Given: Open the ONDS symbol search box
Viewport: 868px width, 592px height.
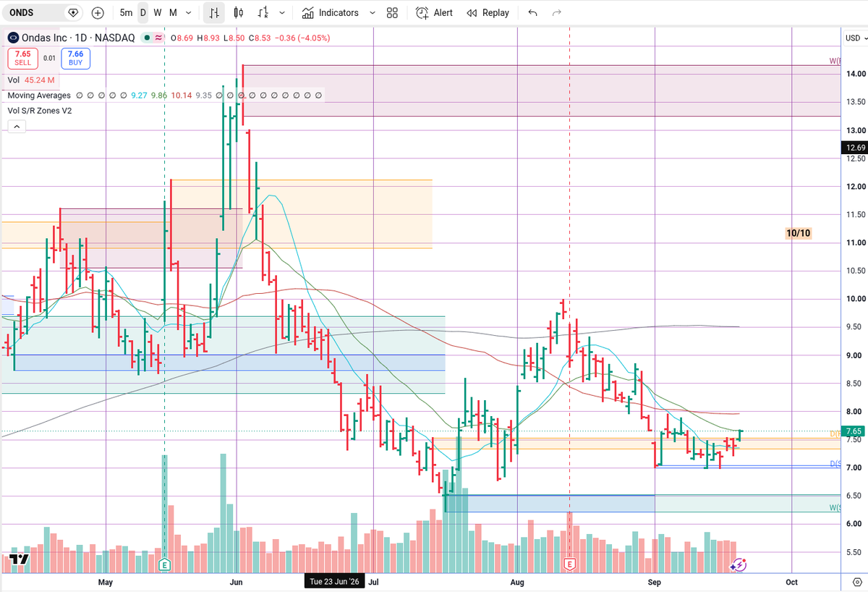Looking at the screenshot, I should coord(43,12).
